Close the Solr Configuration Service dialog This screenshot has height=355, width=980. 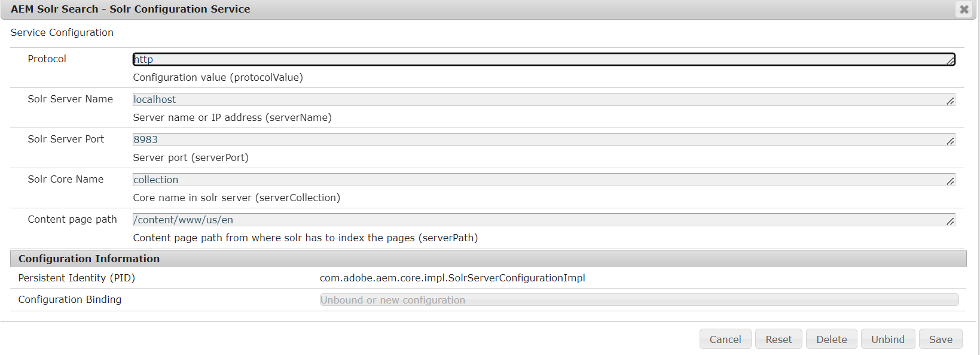[x=964, y=9]
